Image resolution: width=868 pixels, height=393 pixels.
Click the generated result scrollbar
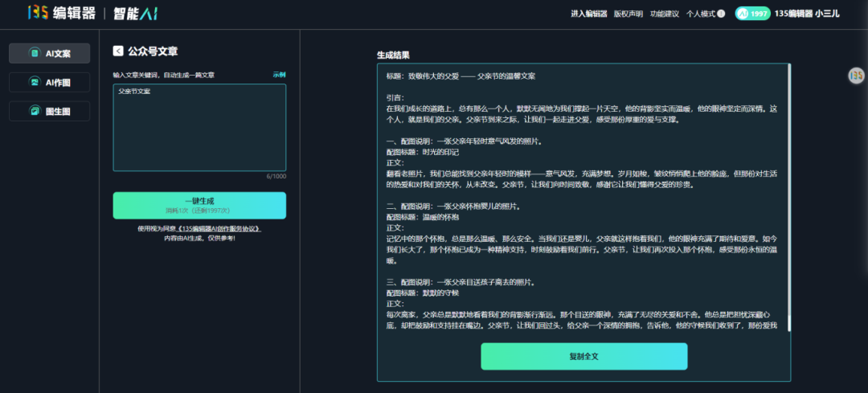789,198
